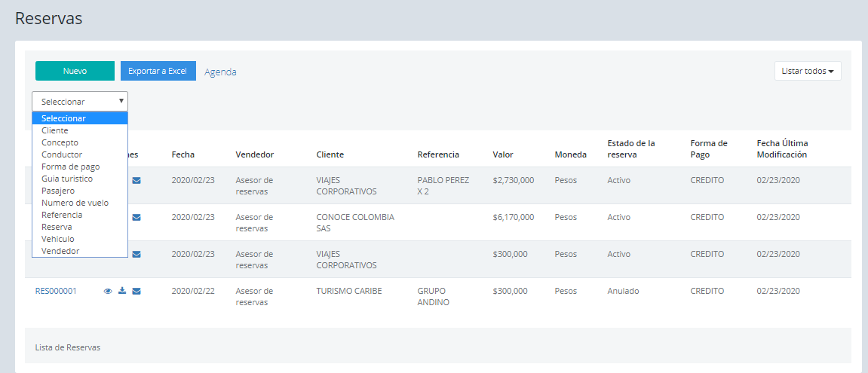Open the Agenda link

pyautogui.click(x=220, y=72)
